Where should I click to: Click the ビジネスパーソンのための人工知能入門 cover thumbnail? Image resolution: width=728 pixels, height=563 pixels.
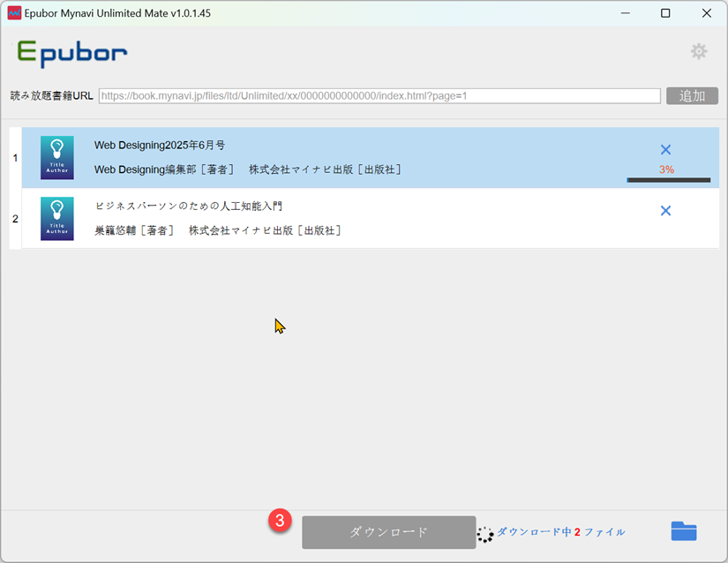(57, 219)
